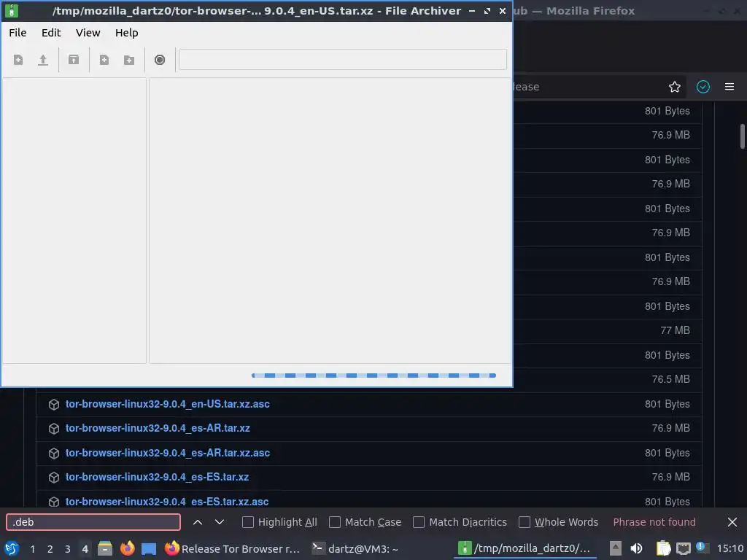
Task: Switch to Release Tor Browser Firefox taskbar window
Action: 233,548
